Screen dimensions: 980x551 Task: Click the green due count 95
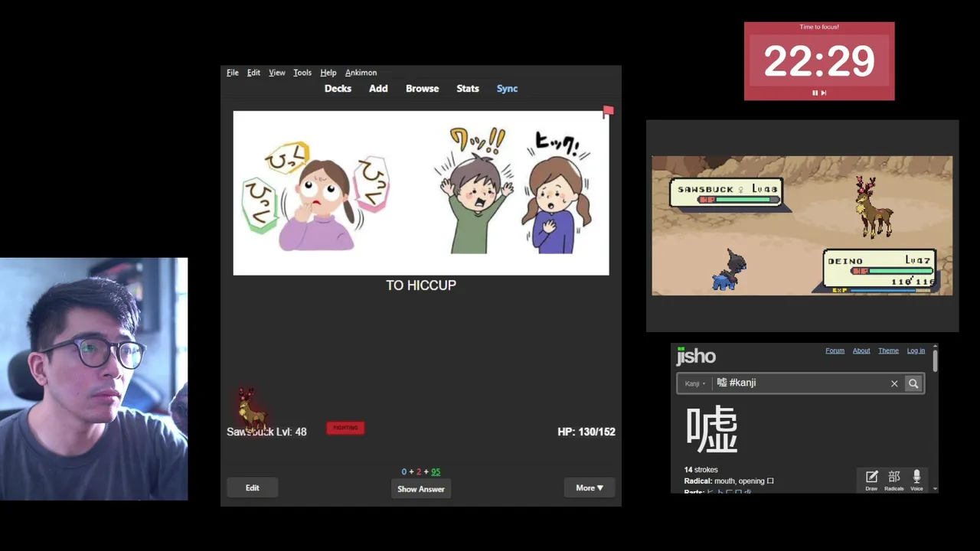[x=436, y=472]
